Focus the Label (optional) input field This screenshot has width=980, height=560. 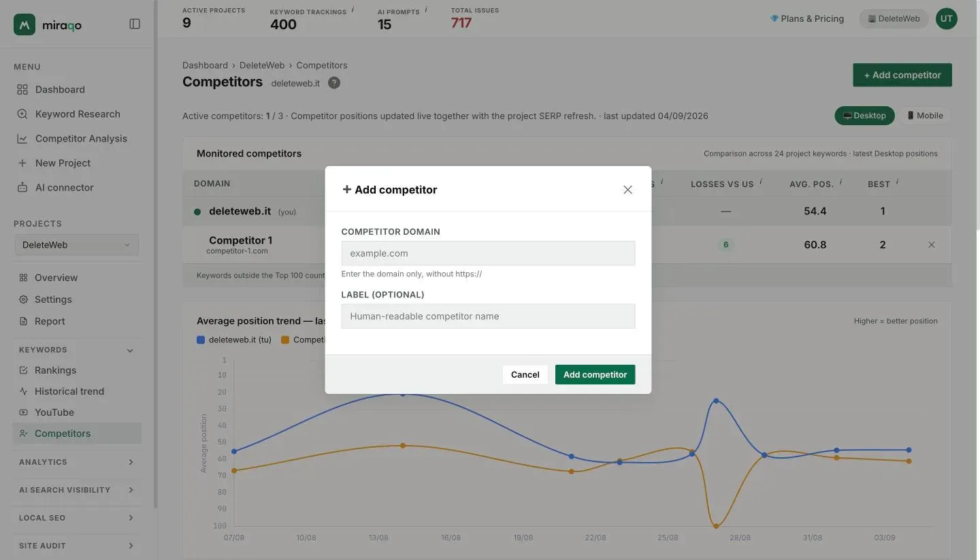click(x=488, y=316)
